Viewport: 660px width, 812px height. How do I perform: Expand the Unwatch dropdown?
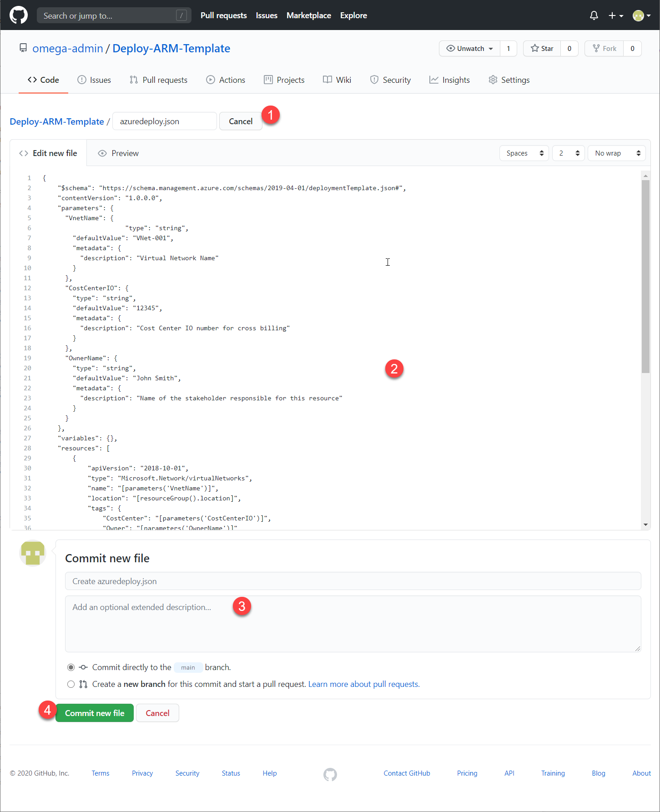[x=469, y=49]
